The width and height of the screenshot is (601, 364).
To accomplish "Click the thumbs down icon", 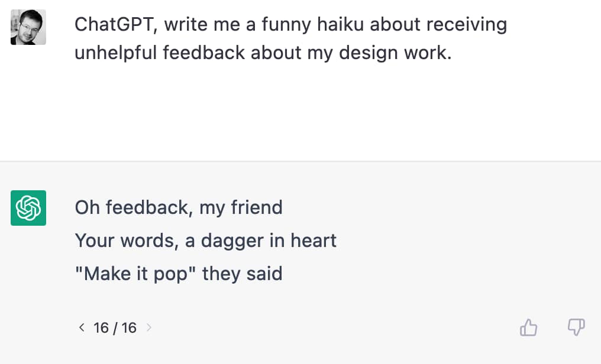I will pos(576,327).
